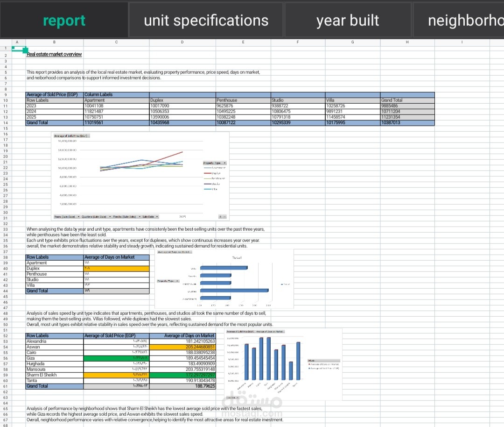Image resolution: width=504 pixels, height=427 pixels.
Task: Click cell with value 181.242105263
Action: [x=182, y=342]
